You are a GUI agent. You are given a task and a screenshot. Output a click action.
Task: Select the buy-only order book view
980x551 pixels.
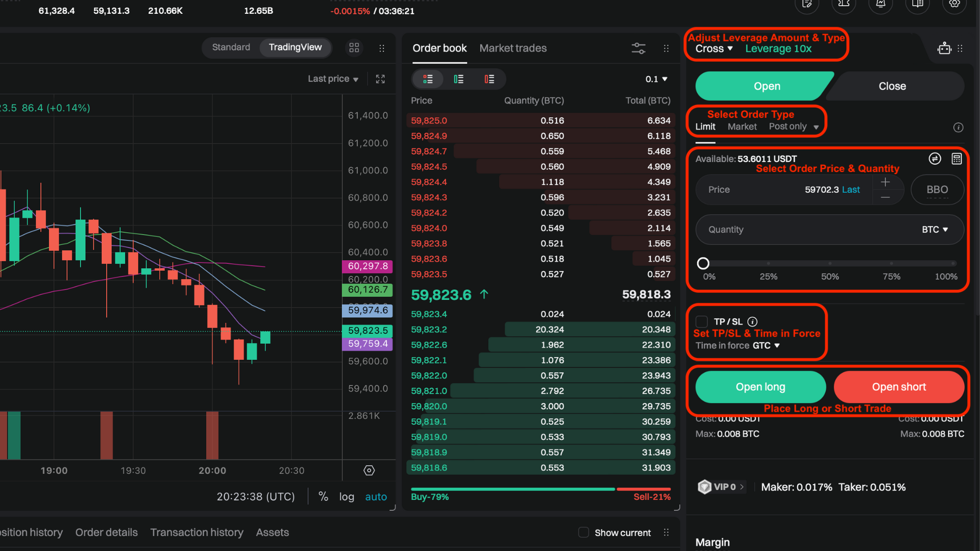[458, 79]
